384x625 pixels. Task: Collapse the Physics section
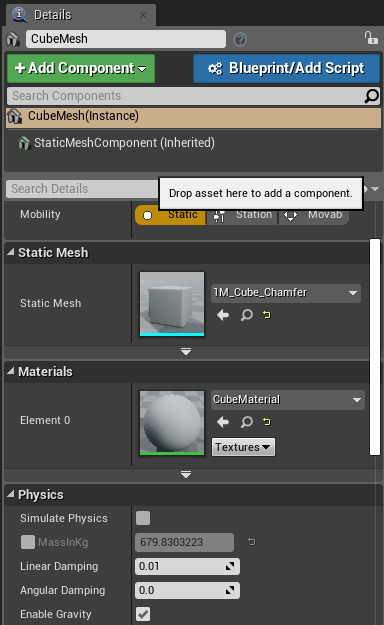pos(11,494)
